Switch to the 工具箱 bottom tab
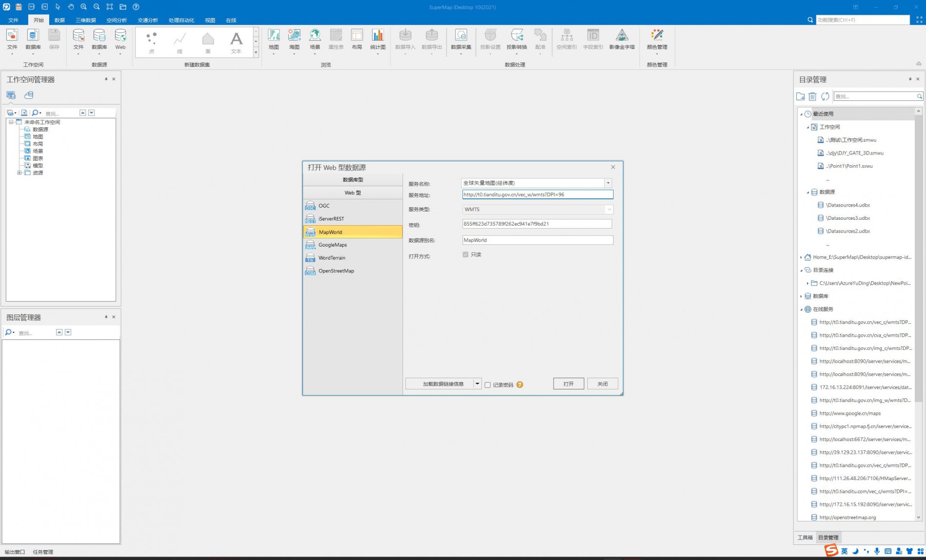 [805, 538]
